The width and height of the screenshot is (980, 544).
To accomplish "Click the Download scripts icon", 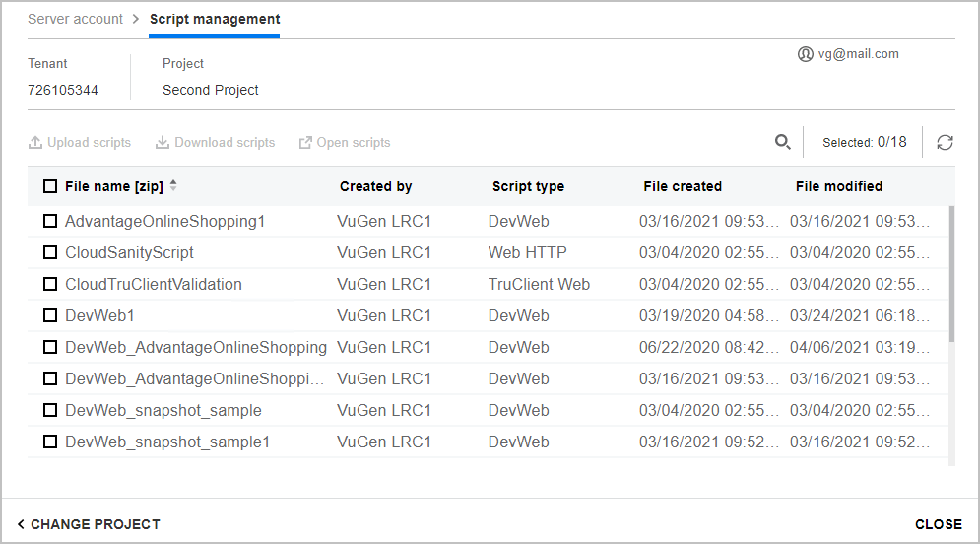I will pos(163,143).
